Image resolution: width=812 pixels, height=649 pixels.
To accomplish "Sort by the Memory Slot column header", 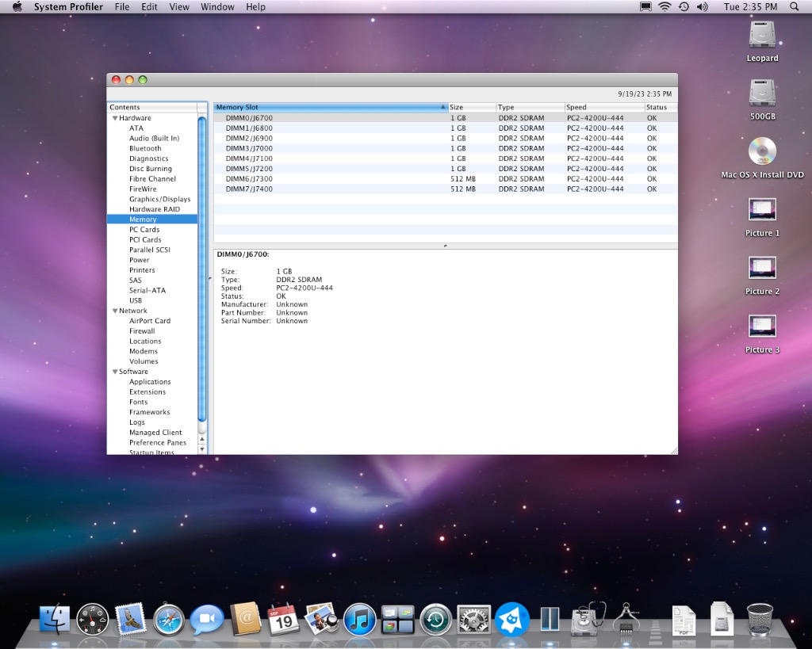I will (x=331, y=107).
